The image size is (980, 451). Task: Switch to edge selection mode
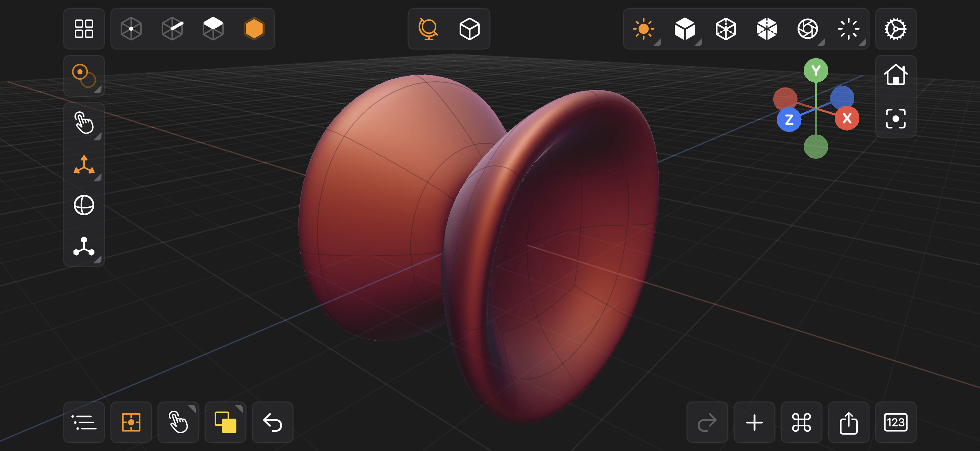[x=172, y=29]
